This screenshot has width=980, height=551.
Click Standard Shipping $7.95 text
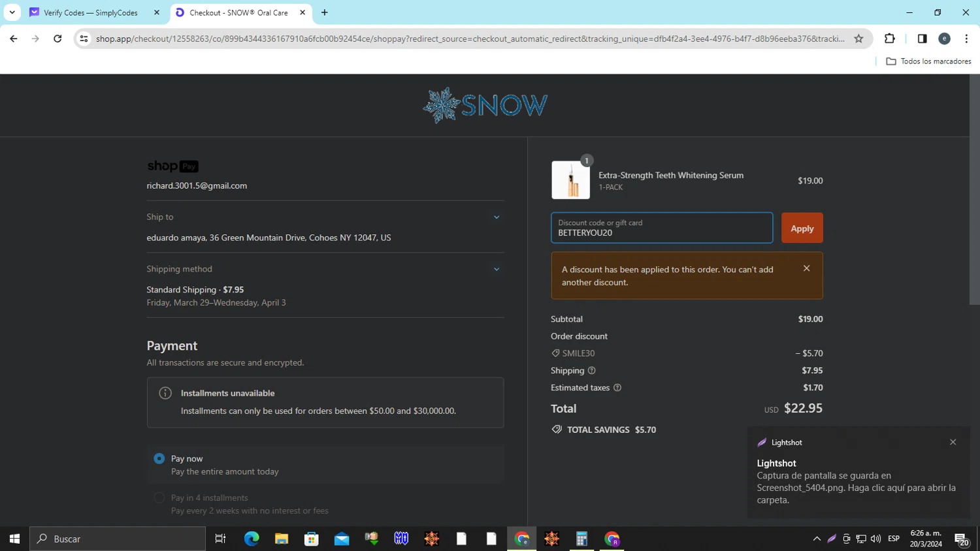coord(195,290)
